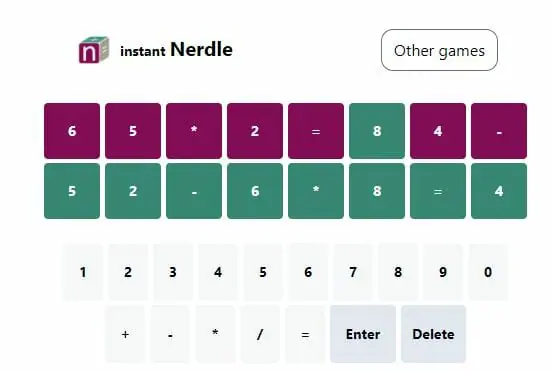
Task: Click the purple 6 tile in first row
Action: pos(72,131)
